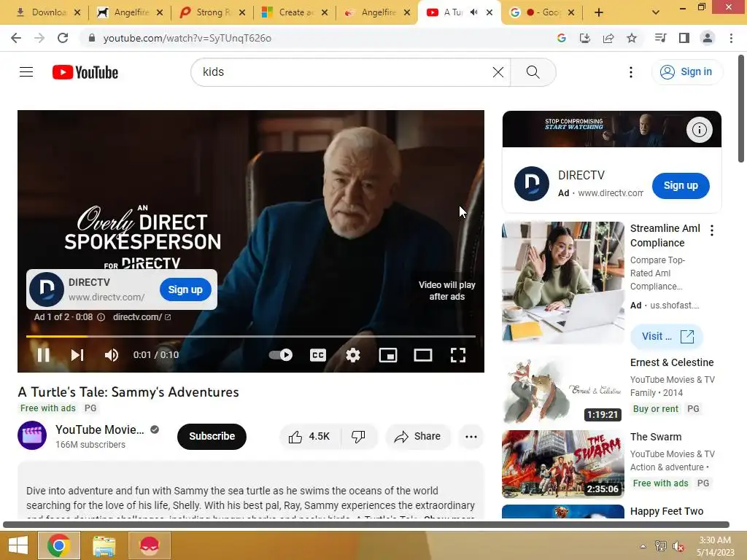The image size is (747, 560).
Task: Mute the video player volume icon
Action: click(x=112, y=355)
